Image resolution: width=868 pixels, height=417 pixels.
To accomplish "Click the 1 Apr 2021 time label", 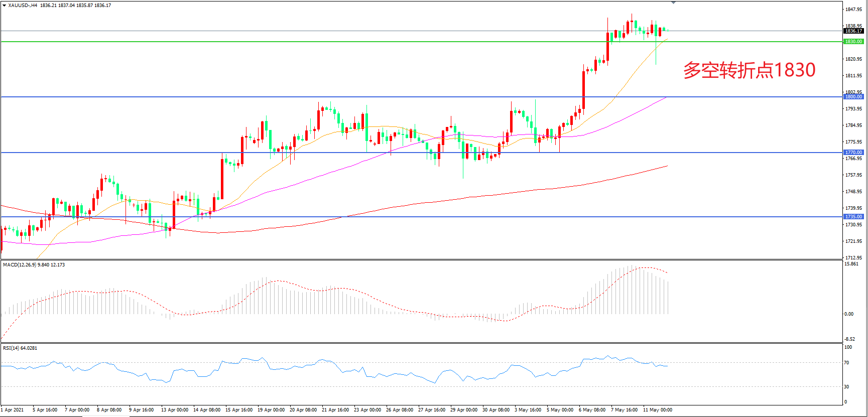I will (x=13, y=410).
